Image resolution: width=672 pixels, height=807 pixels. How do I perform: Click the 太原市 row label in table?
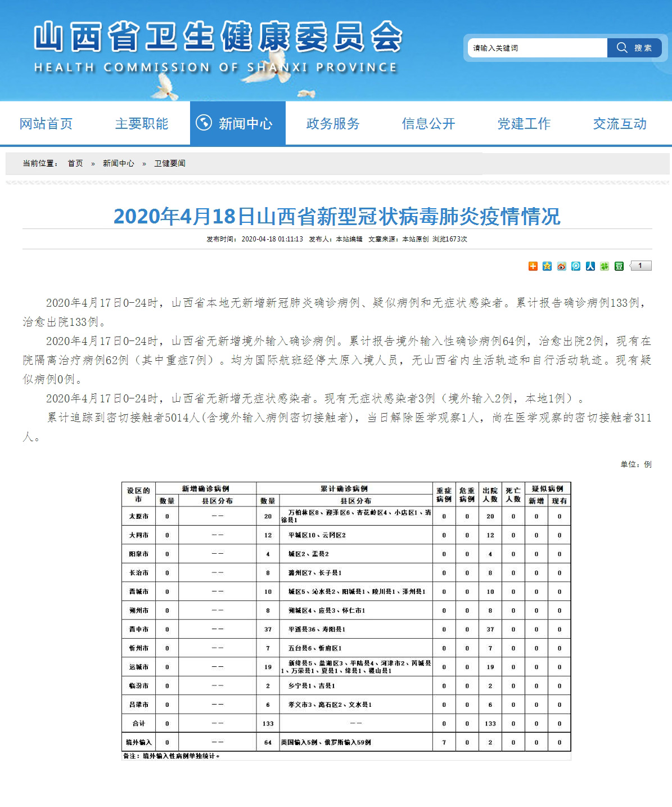tap(139, 516)
